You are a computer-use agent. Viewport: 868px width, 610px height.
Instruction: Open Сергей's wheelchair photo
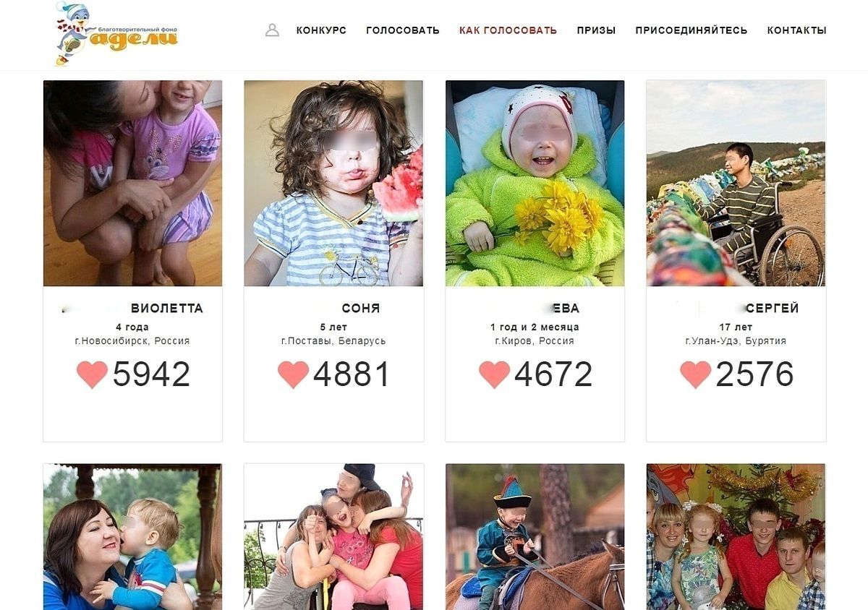tap(736, 183)
